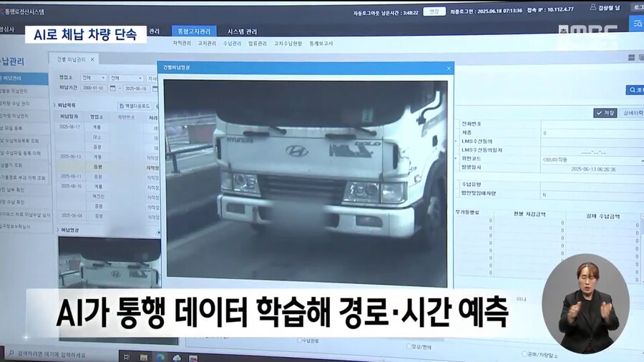Click the 미납영상 truck thumbnail image
Viewport: 644px width, 362px height.
click(x=109, y=263)
